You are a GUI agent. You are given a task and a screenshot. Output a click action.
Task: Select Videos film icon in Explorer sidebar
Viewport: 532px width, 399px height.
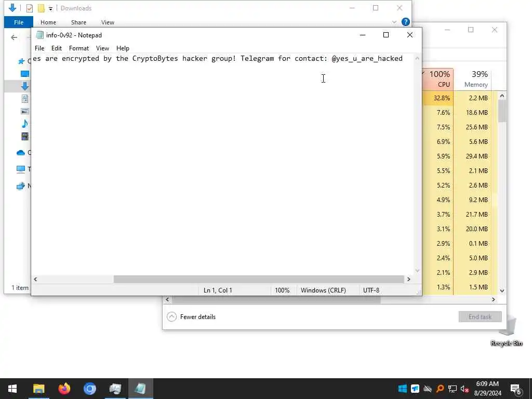[x=25, y=137]
